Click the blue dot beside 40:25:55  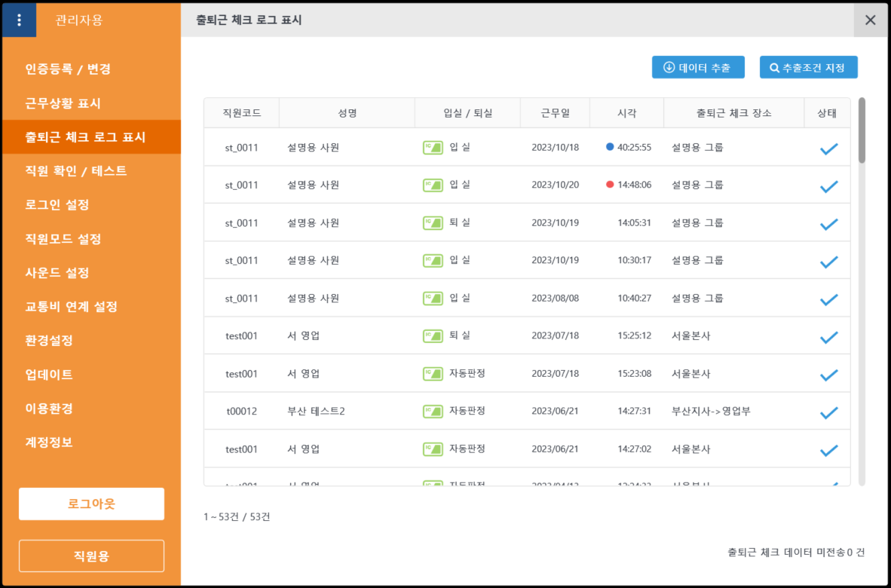point(610,147)
